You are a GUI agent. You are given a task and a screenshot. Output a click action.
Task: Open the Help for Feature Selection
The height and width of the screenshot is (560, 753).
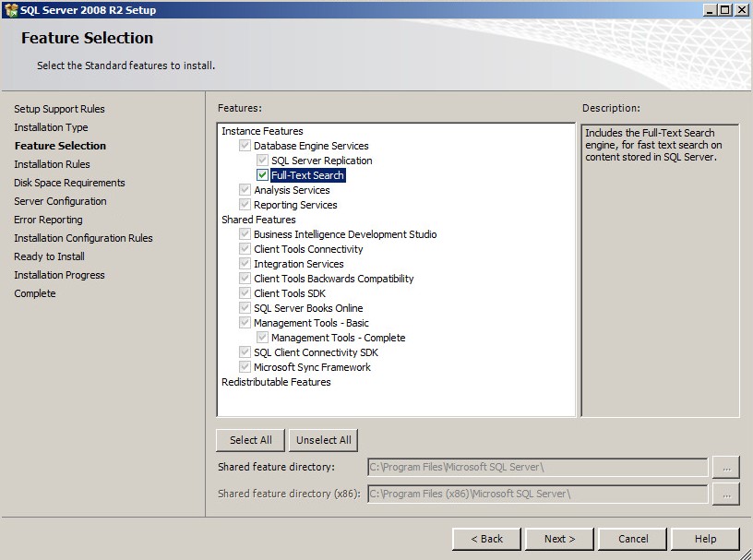tap(706, 539)
